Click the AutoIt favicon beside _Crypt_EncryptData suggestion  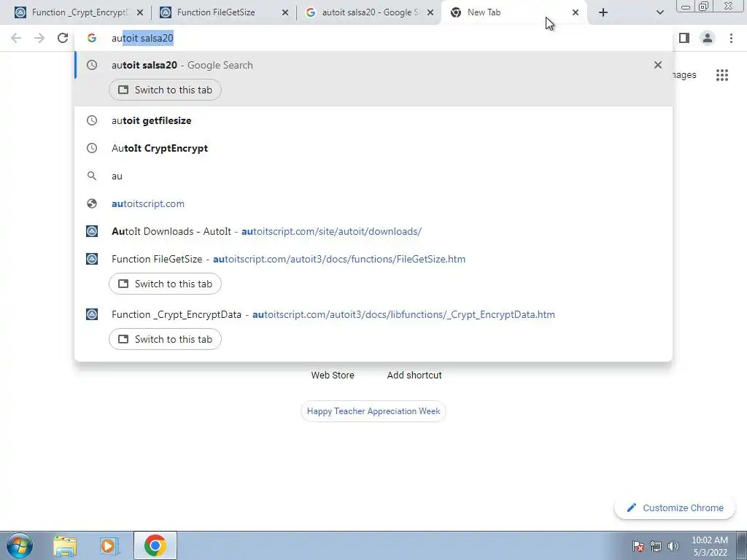[x=92, y=314]
